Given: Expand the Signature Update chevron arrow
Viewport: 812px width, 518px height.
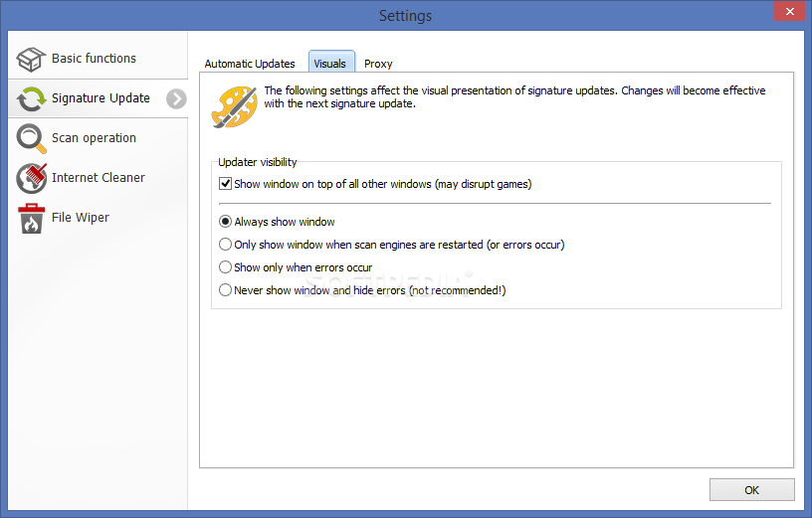Looking at the screenshot, I should coord(176,98).
